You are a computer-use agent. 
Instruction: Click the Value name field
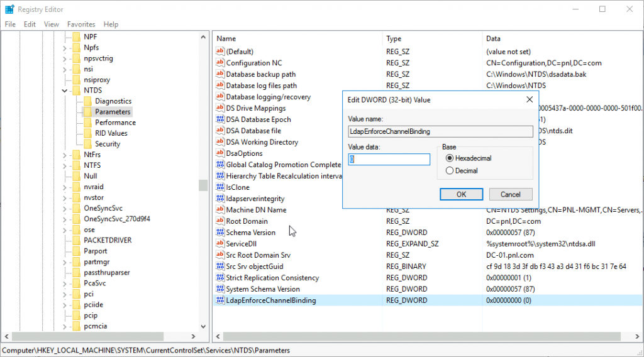440,131
